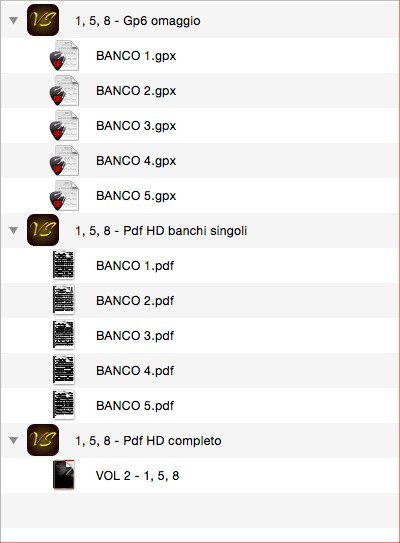This screenshot has height=543, width=400.
Task: Click the 1, 5, 8 - Pdf HD completo label
Action: 148,440
